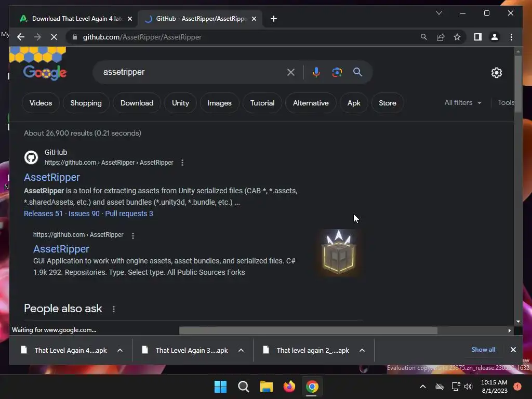Select the Store filter chip
The width and height of the screenshot is (532, 399).
388,103
